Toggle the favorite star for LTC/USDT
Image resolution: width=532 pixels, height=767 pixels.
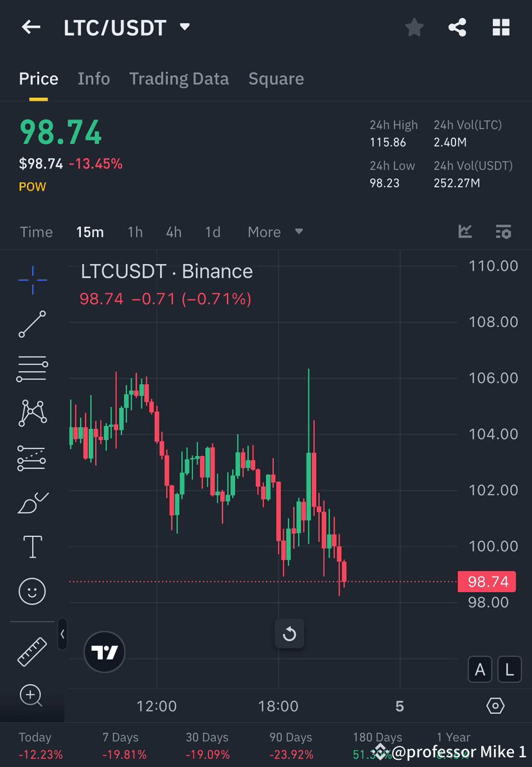[414, 27]
